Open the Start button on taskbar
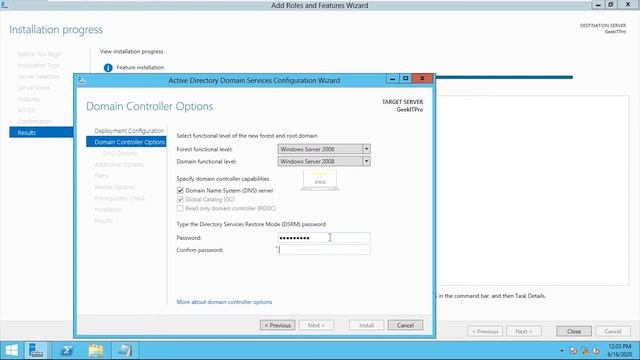640x360 pixels. click(11, 350)
